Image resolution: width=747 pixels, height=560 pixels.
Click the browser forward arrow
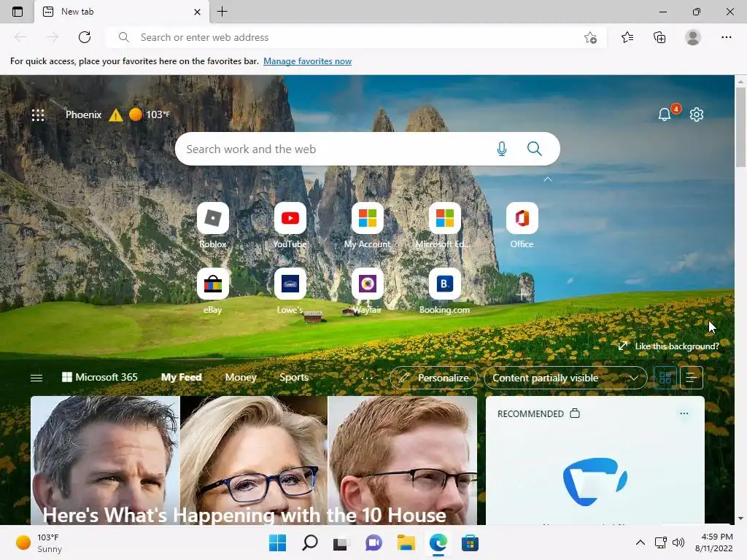[53, 37]
